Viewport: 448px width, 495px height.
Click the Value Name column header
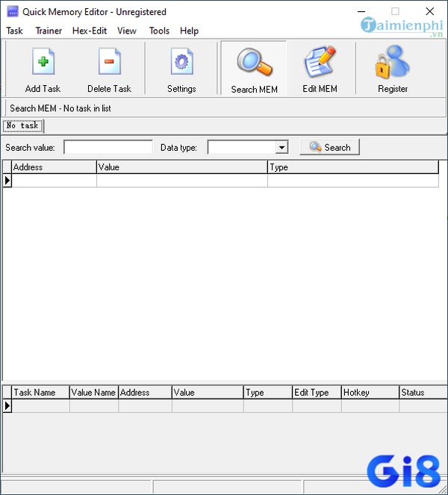point(94,393)
